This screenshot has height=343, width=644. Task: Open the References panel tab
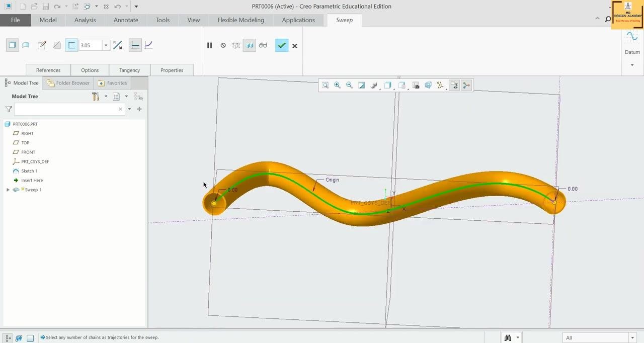[48, 70]
